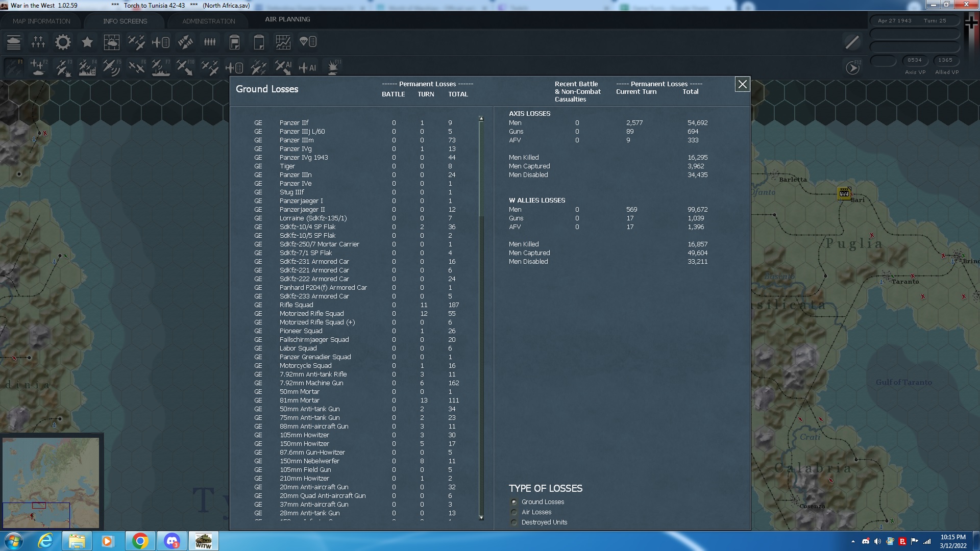Open the F4 Strategic Bombing directive icon
The width and height of the screenshot is (980, 551).
[x=87, y=67]
